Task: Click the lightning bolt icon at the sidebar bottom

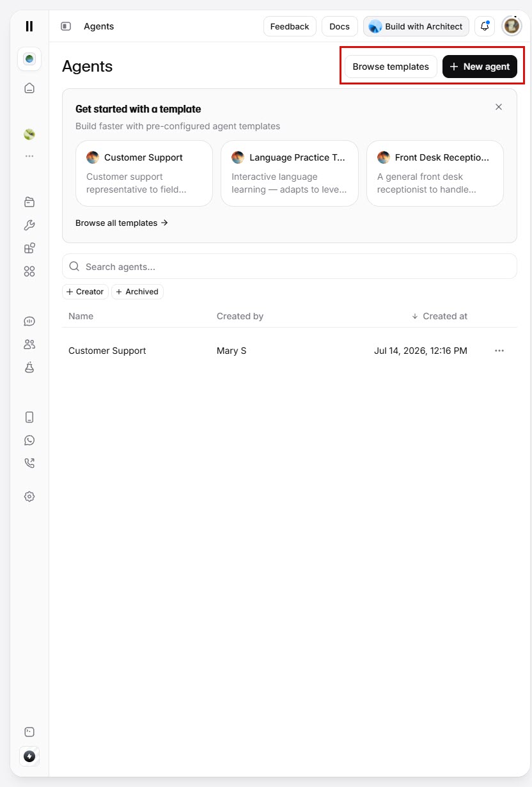Action: (x=29, y=756)
